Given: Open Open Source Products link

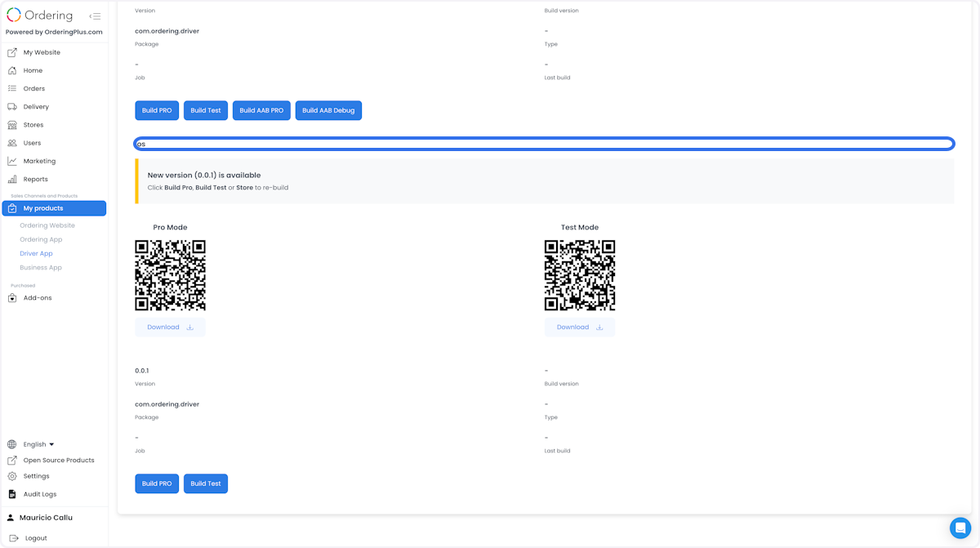Looking at the screenshot, I should point(59,461).
